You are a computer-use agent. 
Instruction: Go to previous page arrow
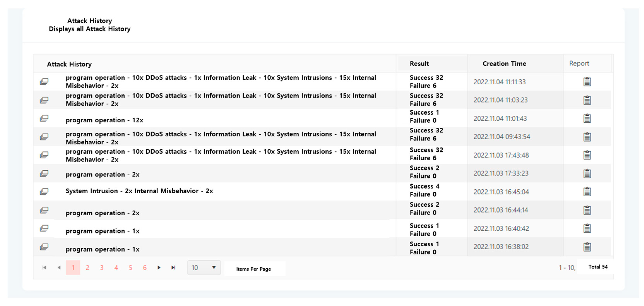coord(59,268)
